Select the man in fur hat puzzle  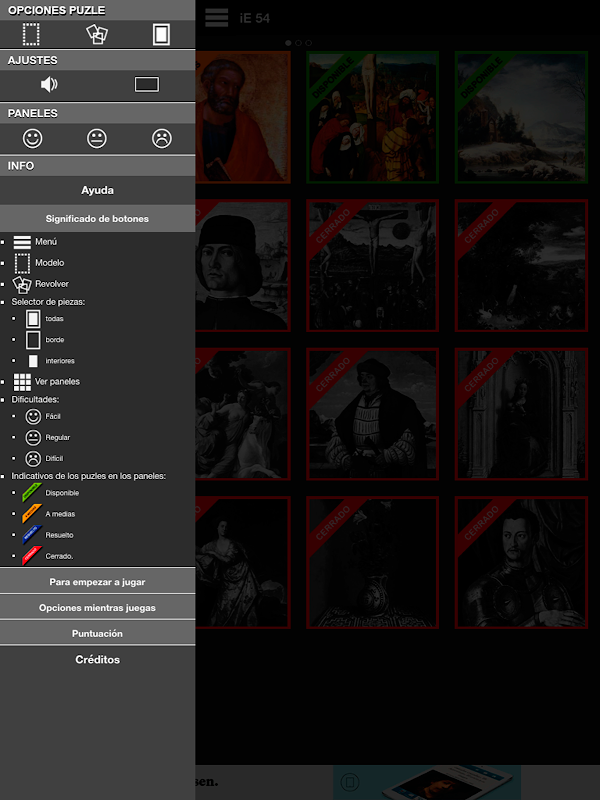point(243,265)
